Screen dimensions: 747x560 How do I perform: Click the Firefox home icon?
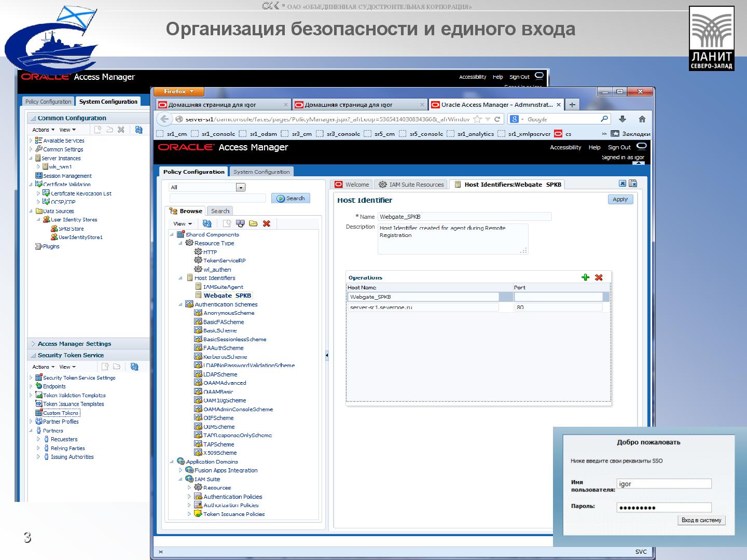[x=642, y=119]
